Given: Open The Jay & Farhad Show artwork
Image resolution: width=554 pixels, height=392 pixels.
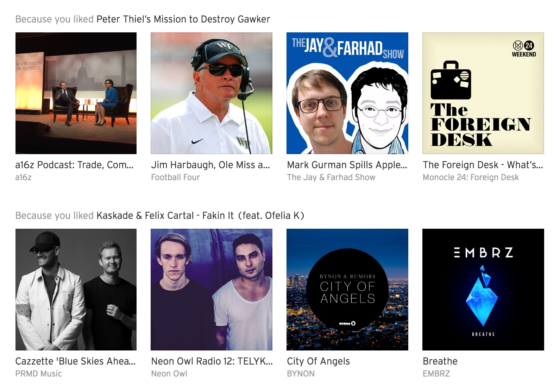Looking at the screenshot, I should (x=347, y=93).
